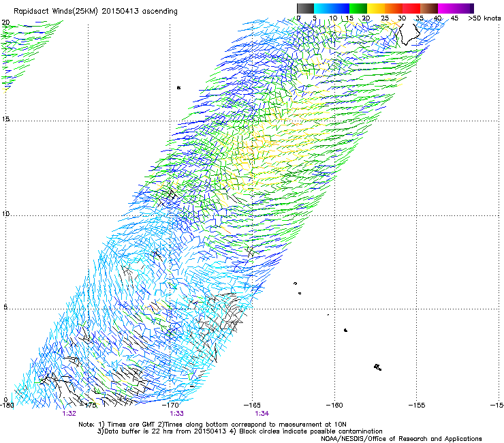Click the purple time stamp '1:33'

coord(176,414)
